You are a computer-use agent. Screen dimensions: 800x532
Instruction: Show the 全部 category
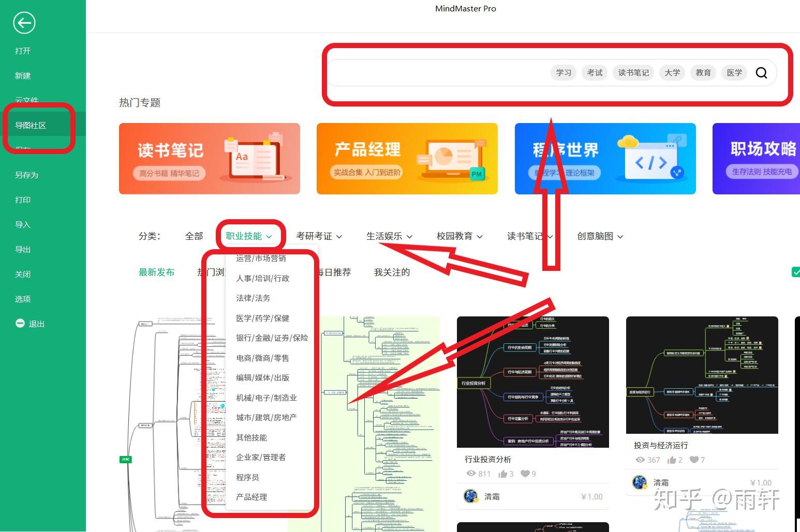tap(194, 236)
